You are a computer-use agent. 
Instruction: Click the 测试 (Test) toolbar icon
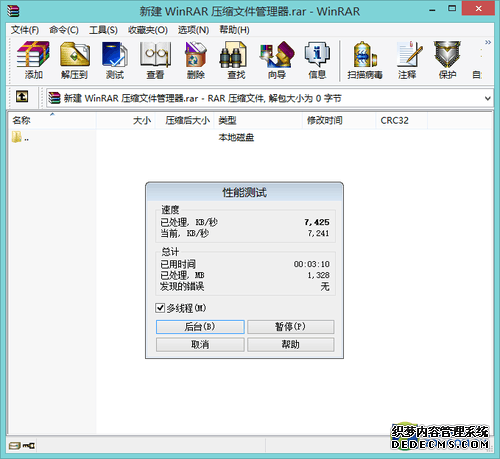[x=115, y=60]
